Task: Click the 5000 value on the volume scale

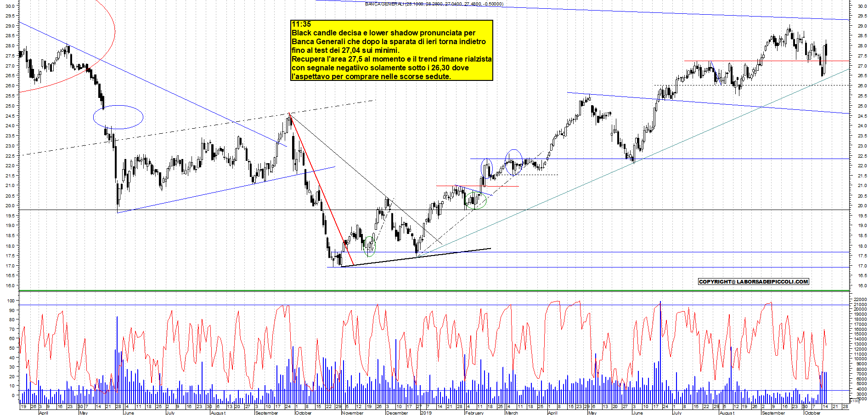Action: (861, 384)
